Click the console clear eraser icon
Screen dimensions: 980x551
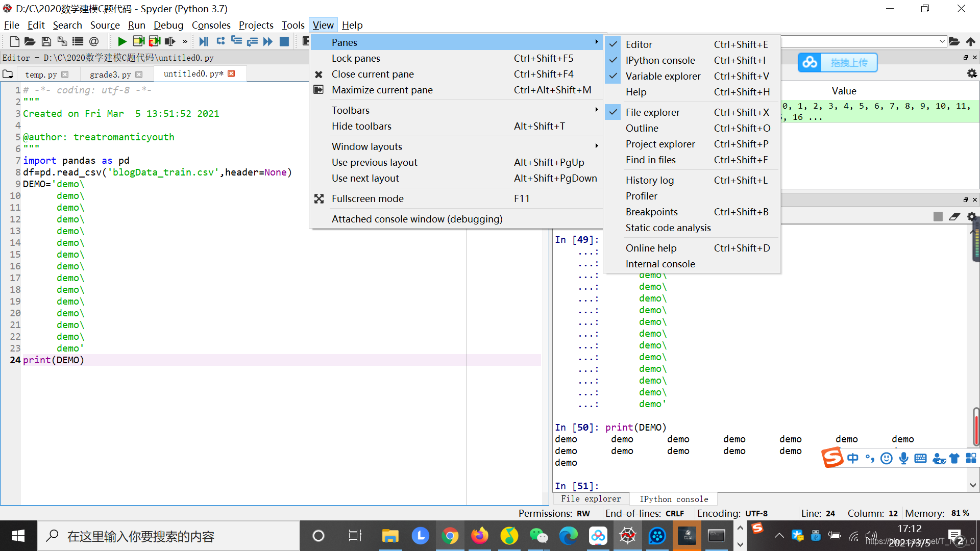click(x=954, y=216)
